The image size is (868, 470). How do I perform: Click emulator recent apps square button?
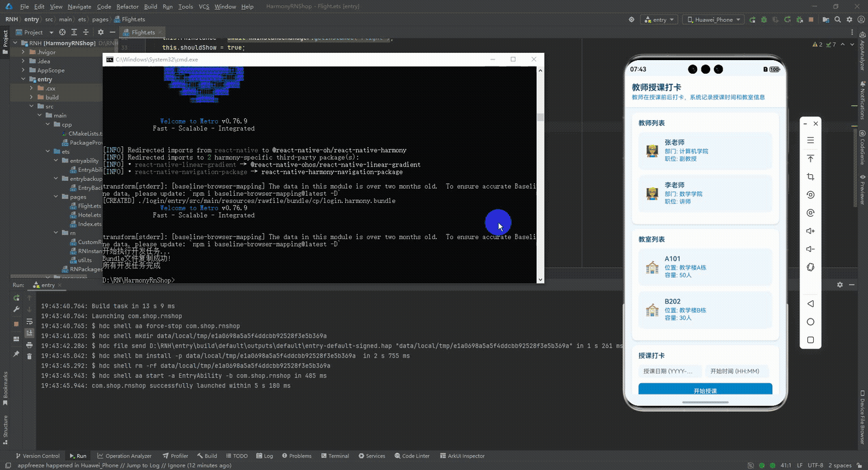click(811, 339)
